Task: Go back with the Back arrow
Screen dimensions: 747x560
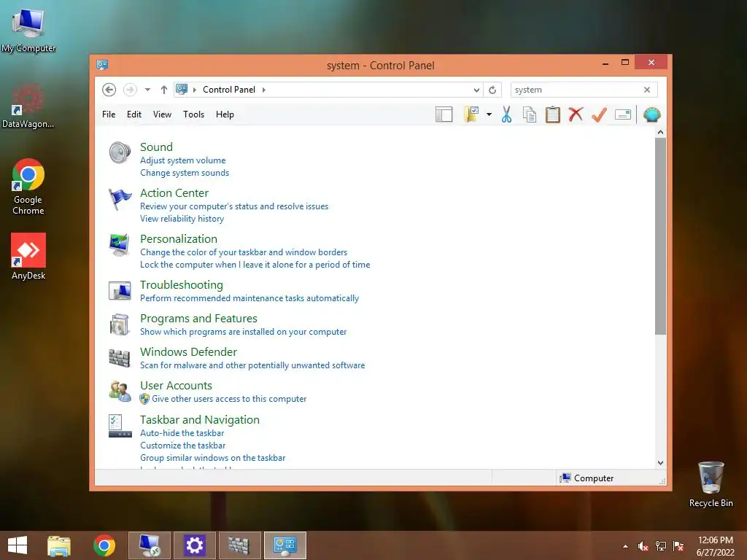Action: [109, 90]
